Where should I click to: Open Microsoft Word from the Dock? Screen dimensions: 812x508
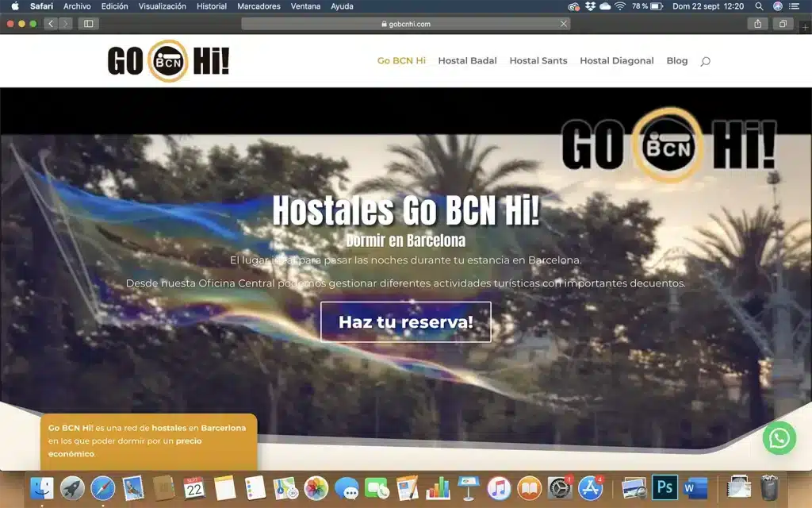(x=696, y=487)
